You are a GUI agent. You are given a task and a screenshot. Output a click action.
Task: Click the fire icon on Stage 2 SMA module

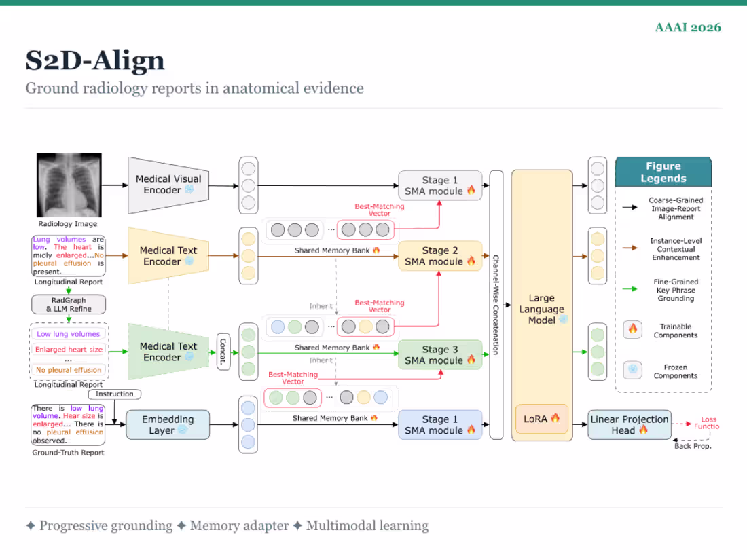471,261
